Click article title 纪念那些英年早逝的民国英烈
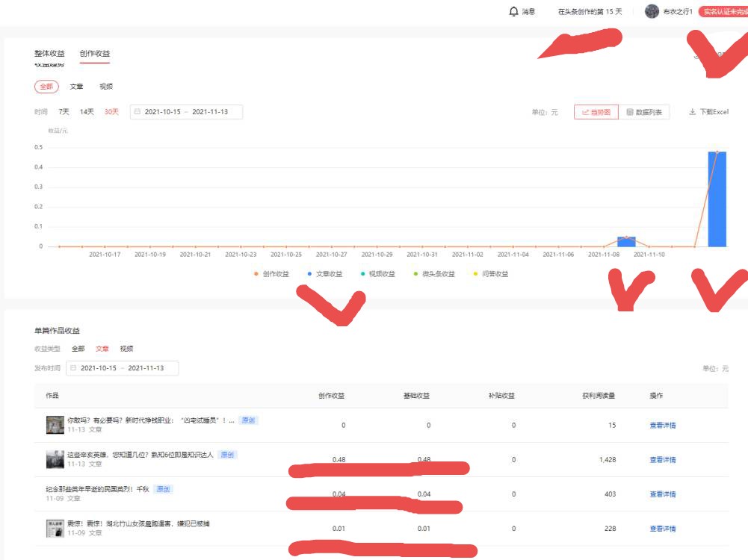748x560 pixels. pos(97,489)
